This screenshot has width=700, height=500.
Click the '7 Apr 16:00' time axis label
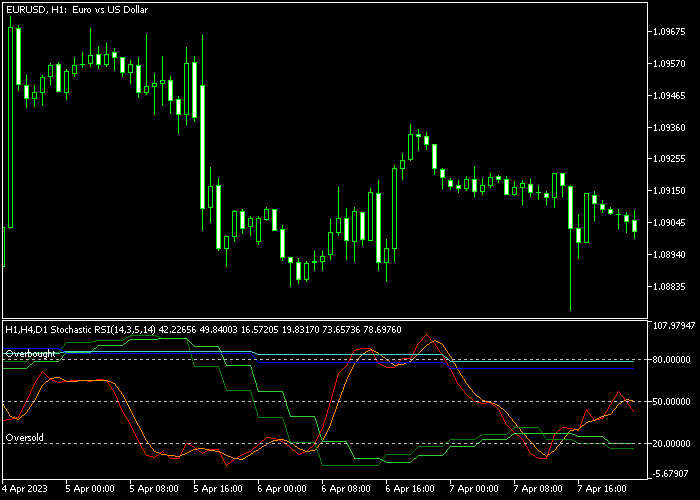[602, 489]
